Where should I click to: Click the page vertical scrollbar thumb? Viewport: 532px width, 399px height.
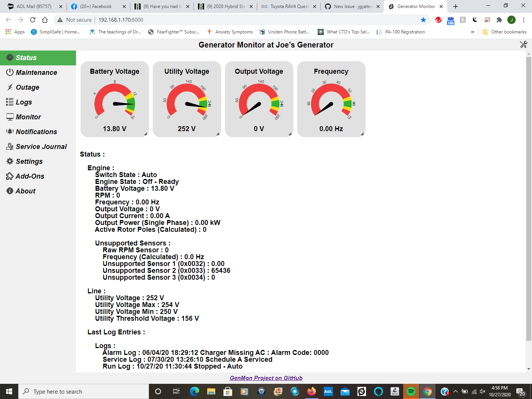pos(529,199)
